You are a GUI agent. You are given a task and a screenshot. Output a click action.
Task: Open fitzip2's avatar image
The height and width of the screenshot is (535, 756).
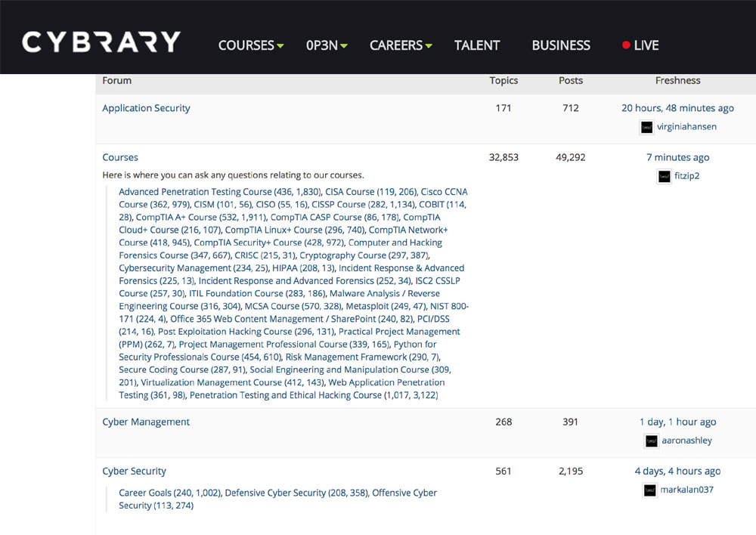coord(664,176)
